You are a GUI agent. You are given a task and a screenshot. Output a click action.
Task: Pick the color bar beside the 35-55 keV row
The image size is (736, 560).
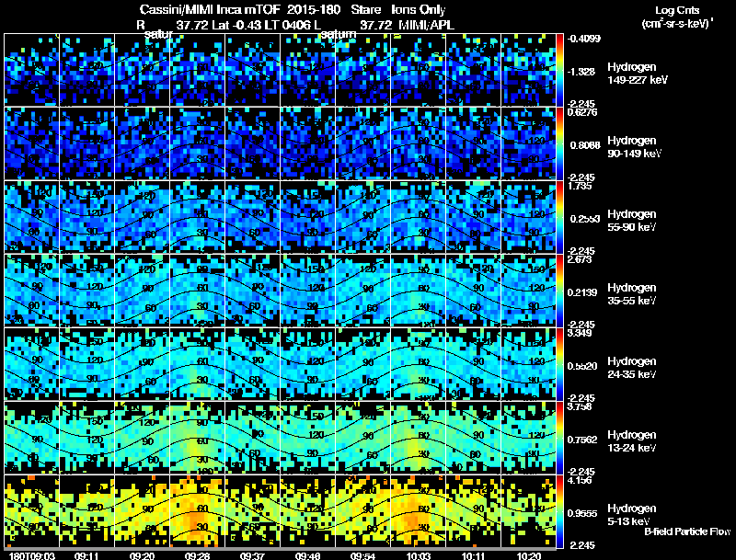[x=560, y=291]
